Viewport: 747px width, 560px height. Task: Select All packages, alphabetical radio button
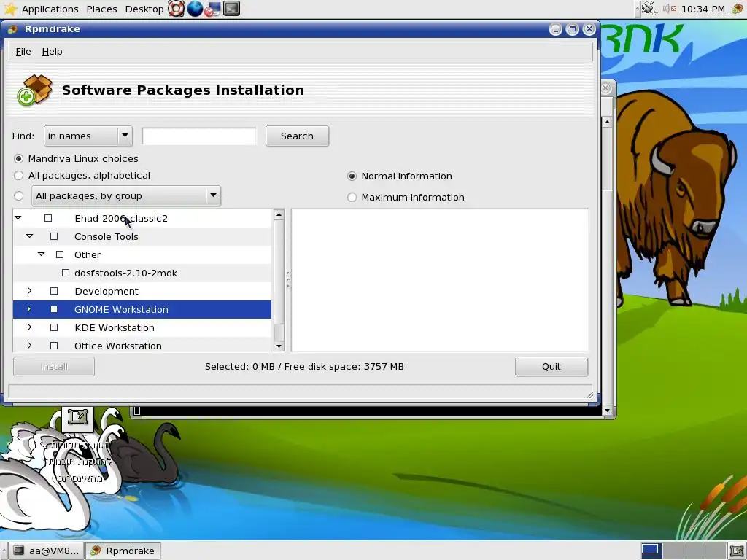click(18, 176)
